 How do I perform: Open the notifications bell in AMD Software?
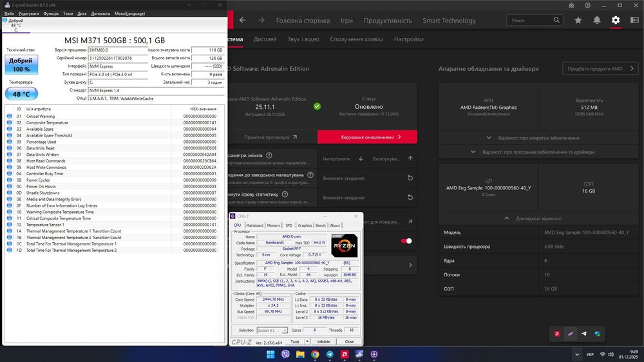[597, 20]
